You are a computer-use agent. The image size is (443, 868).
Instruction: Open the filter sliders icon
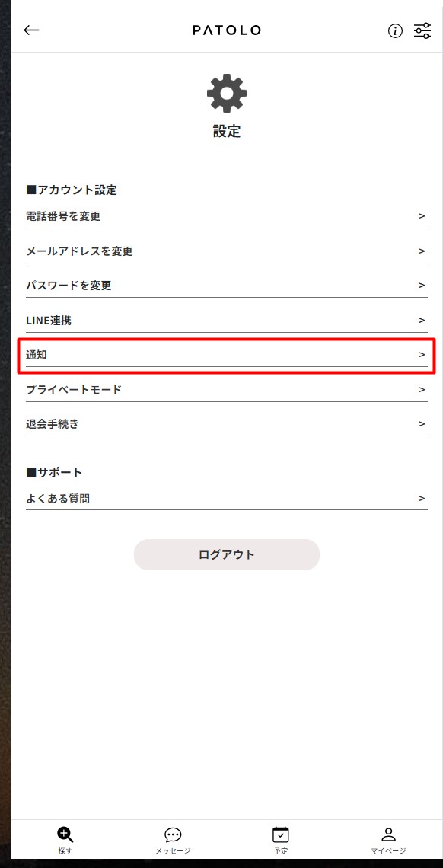click(x=422, y=31)
